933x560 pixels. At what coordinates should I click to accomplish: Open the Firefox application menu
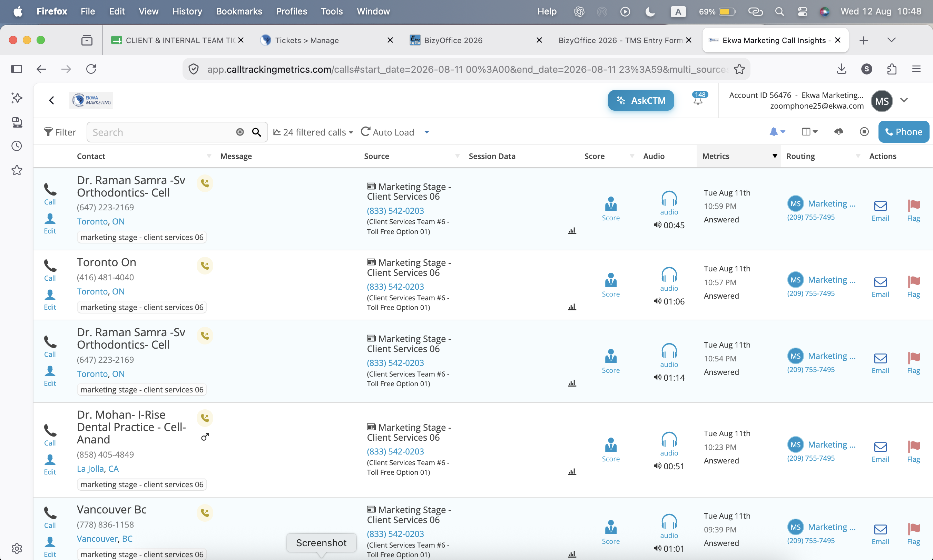pos(916,69)
